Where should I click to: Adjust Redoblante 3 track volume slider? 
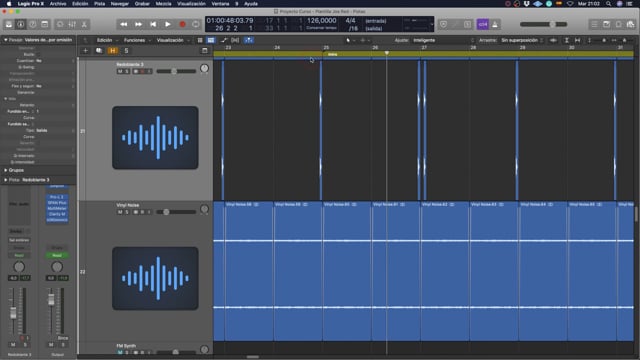pos(176,71)
